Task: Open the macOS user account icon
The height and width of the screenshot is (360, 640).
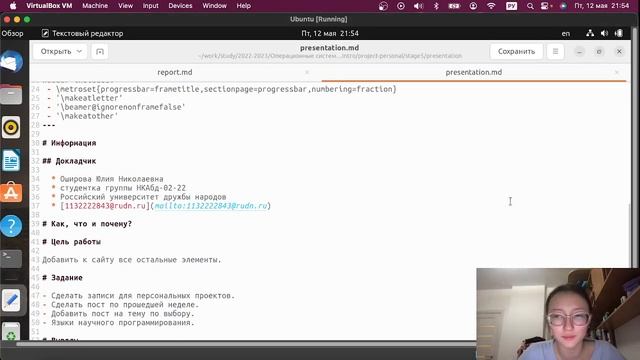Action: click(473, 6)
